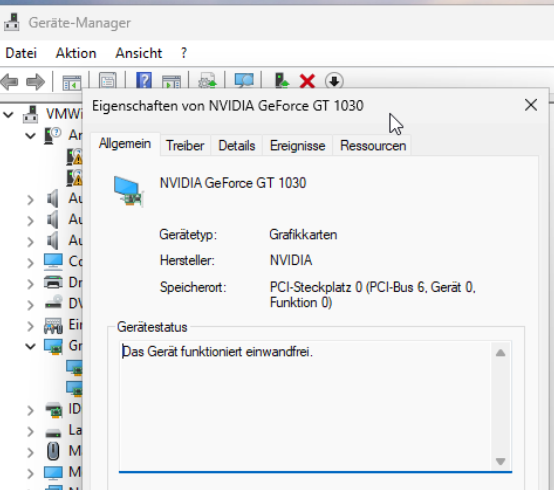
Task: Expand the ID controller category in tree
Action: pos(31,410)
